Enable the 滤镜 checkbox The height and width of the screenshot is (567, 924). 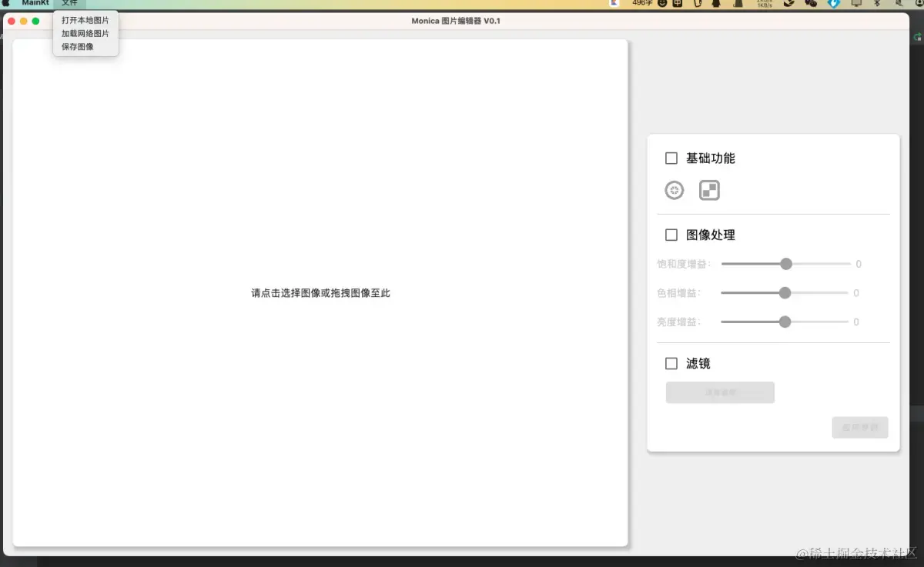671,363
